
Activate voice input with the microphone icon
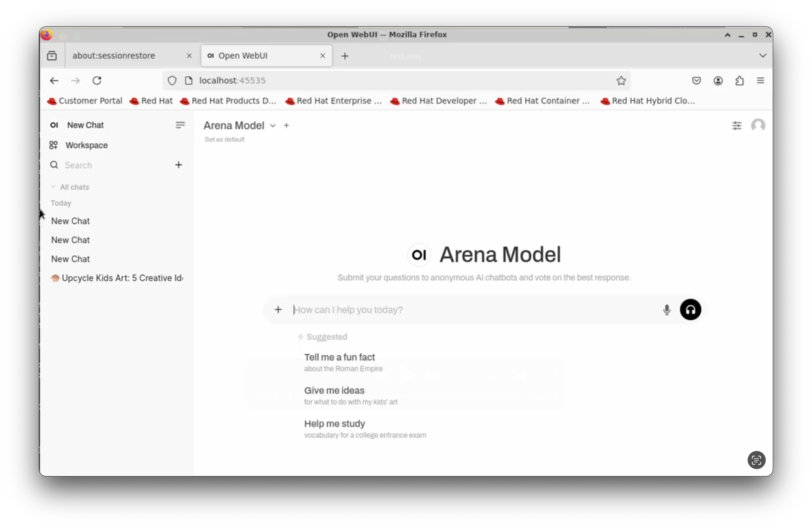[666, 310]
